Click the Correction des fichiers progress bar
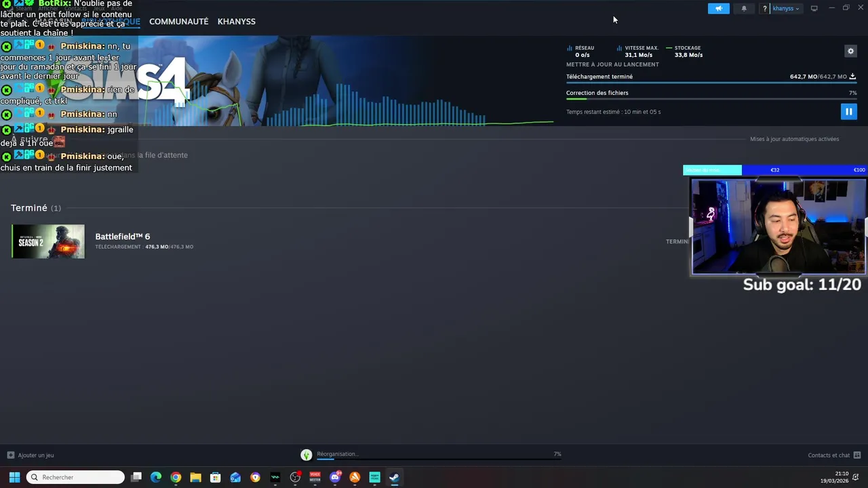This screenshot has width=868, height=488. 711,99
